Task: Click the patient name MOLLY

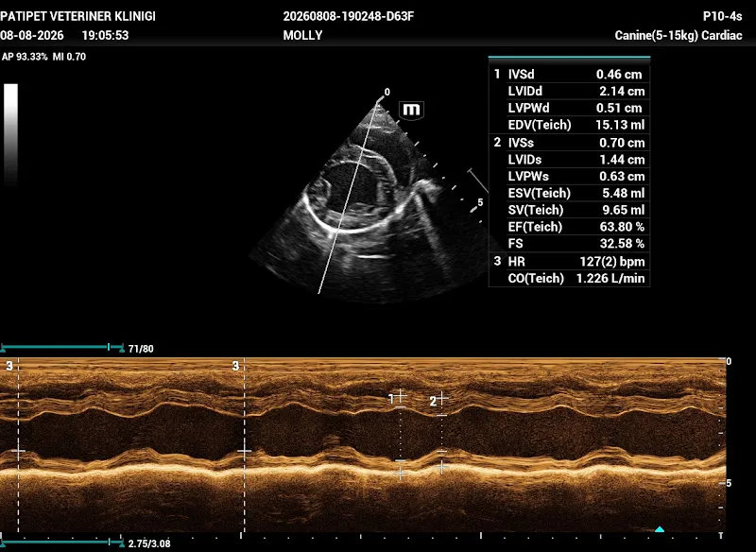Action: [x=302, y=35]
